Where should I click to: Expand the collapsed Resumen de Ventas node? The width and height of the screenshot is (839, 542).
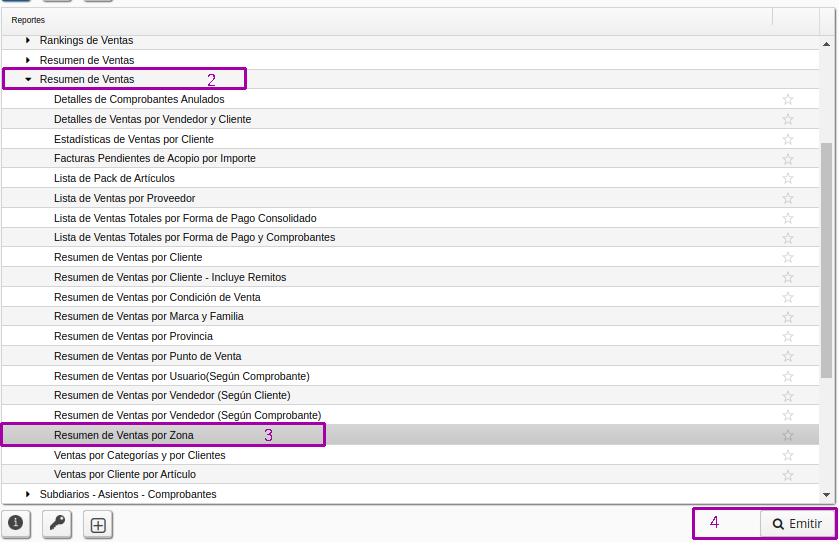coord(28,60)
